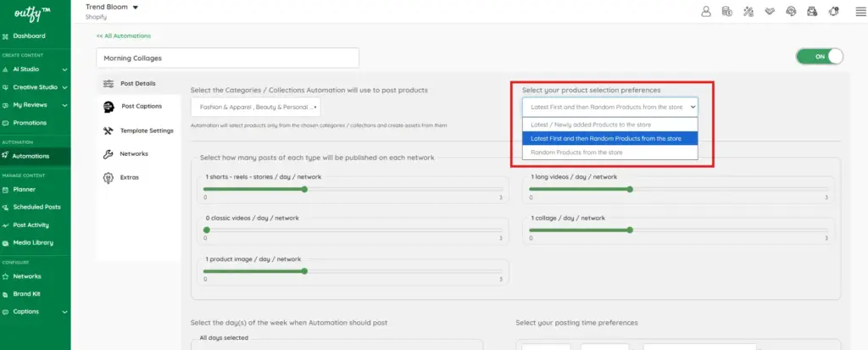Expand Captions sidebar menu
Screen dimensions: 868x350
coord(35,312)
